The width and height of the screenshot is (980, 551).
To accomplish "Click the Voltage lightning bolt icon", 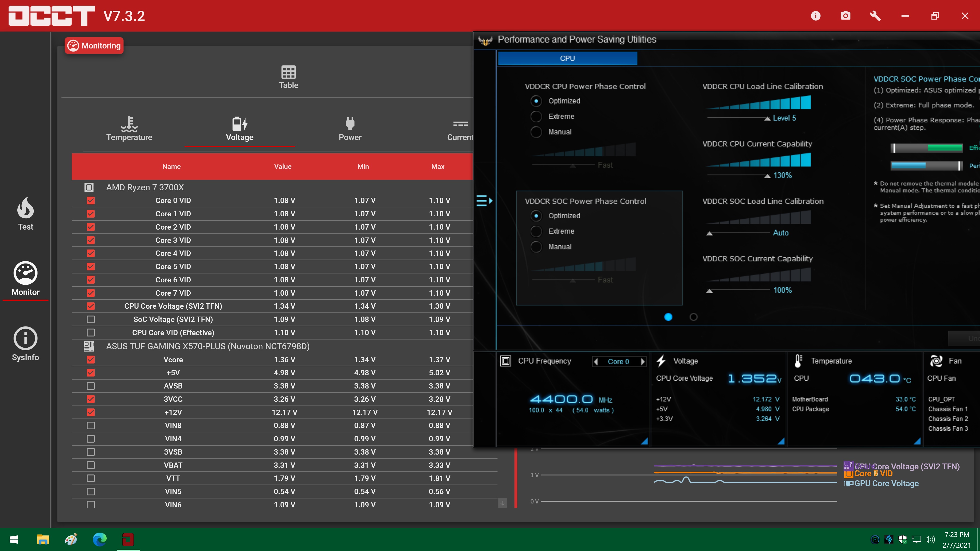I will click(x=661, y=361).
